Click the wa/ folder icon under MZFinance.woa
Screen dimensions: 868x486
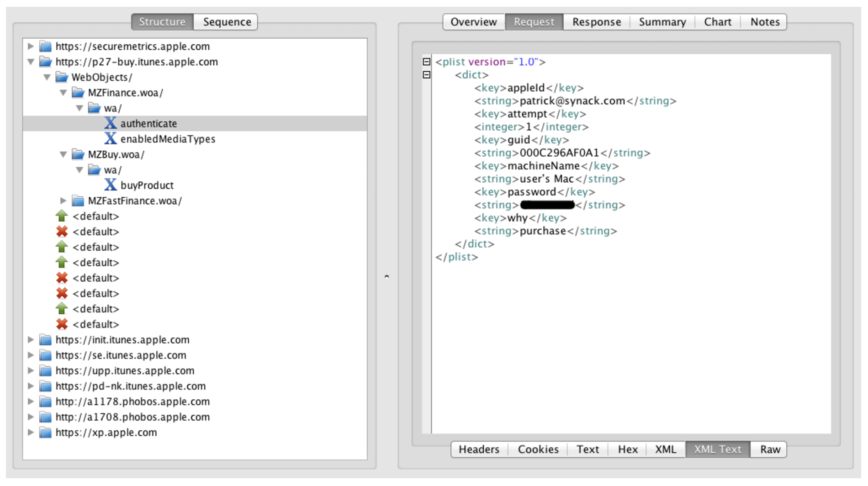click(94, 108)
